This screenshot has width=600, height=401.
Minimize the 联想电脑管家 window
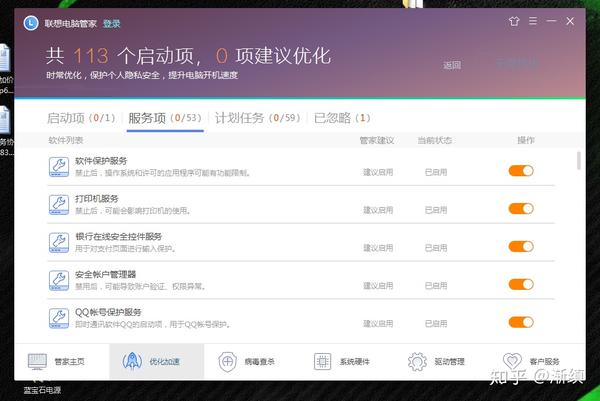tap(551, 21)
